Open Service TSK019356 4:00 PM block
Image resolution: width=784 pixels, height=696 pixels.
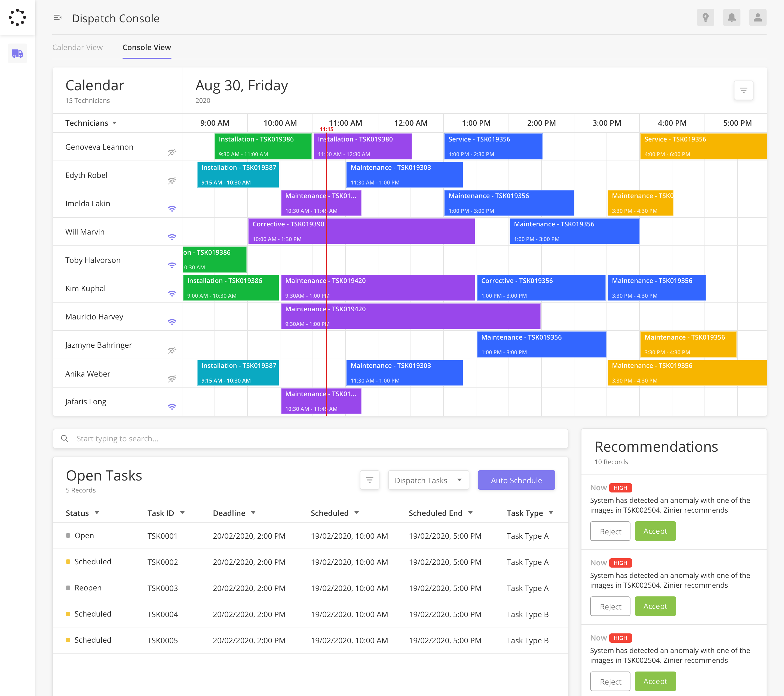click(703, 146)
